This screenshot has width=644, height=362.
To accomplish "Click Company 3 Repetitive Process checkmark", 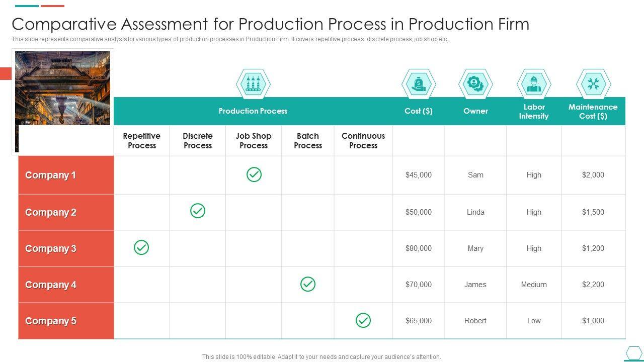I will (x=141, y=247).
